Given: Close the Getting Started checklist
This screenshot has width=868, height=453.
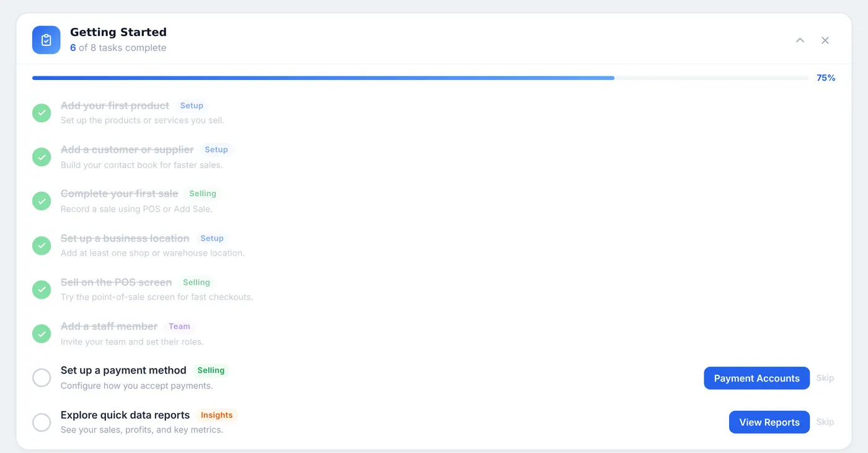Looking at the screenshot, I should [825, 40].
